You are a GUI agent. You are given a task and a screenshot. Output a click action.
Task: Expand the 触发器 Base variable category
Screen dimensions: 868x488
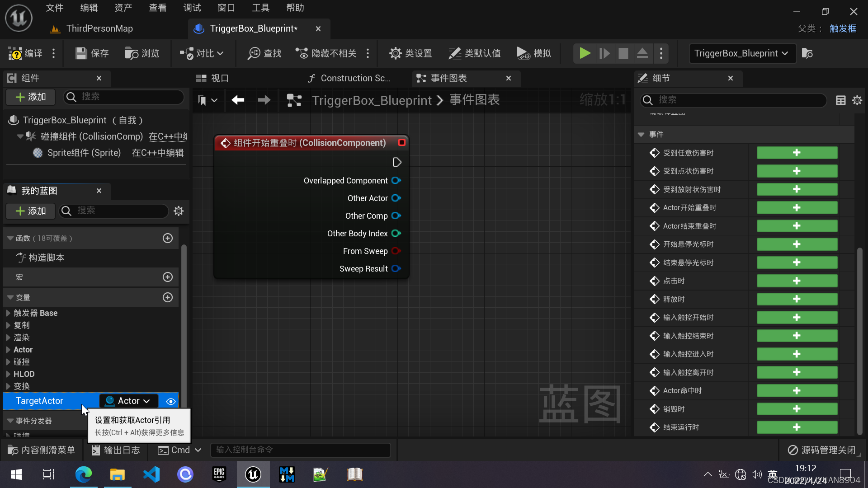coord(8,313)
